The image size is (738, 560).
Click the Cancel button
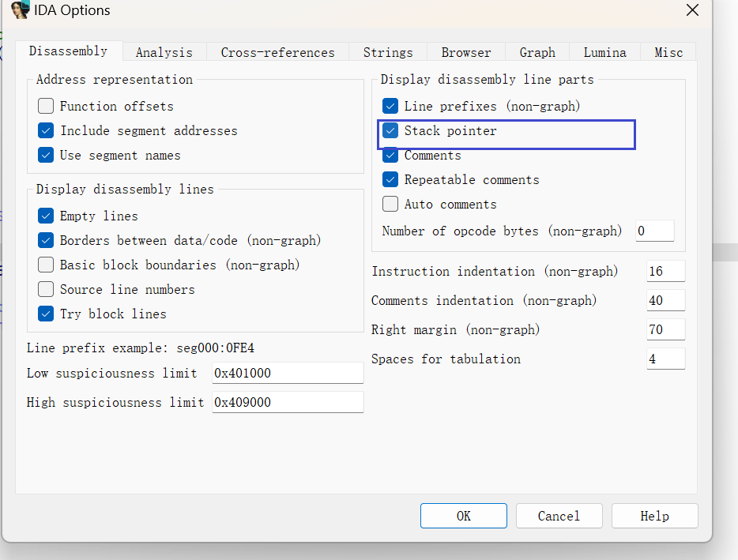559,516
